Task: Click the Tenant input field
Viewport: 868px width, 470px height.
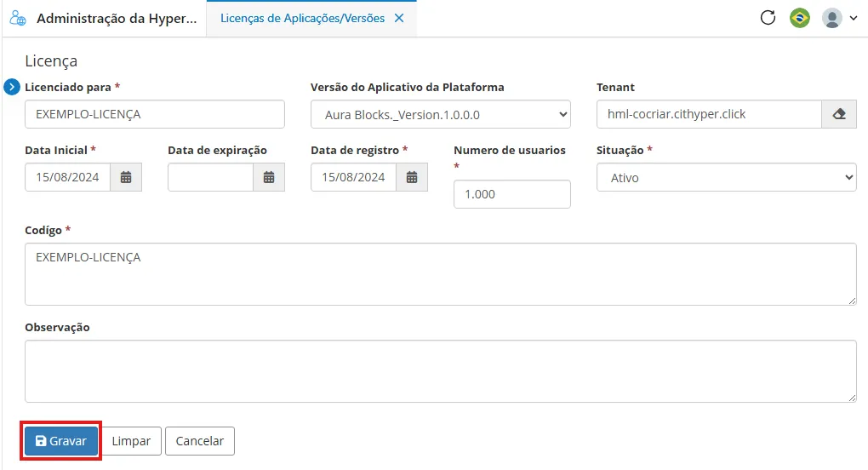Action: click(709, 114)
